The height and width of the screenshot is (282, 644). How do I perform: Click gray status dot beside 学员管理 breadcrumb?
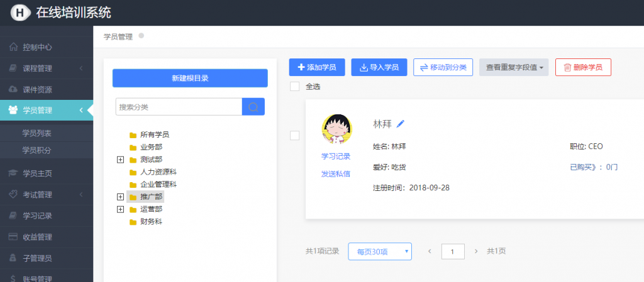(x=142, y=36)
